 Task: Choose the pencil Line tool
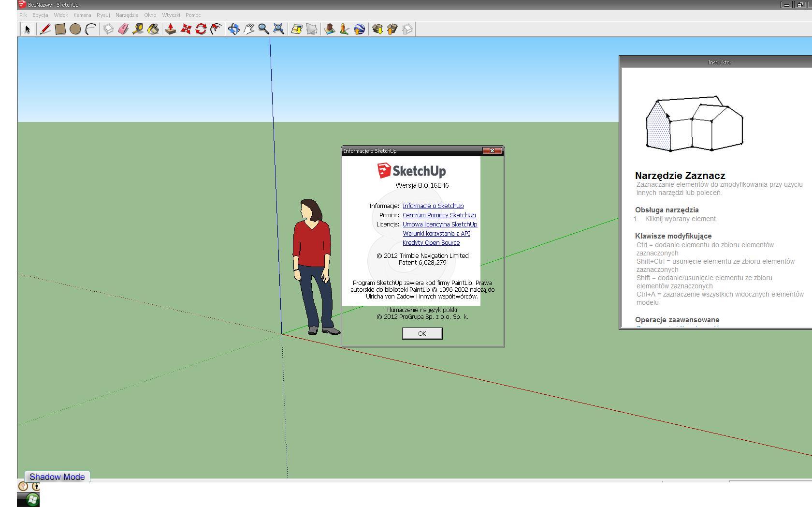45,29
